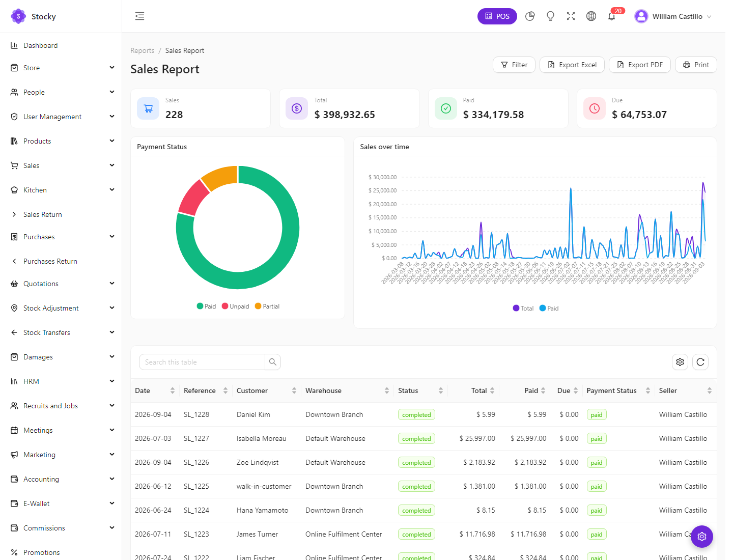Image resolution: width=733 pixels, height=560 pixels.
Task: Toggle fullscreen mode icon
Action: 571,16
